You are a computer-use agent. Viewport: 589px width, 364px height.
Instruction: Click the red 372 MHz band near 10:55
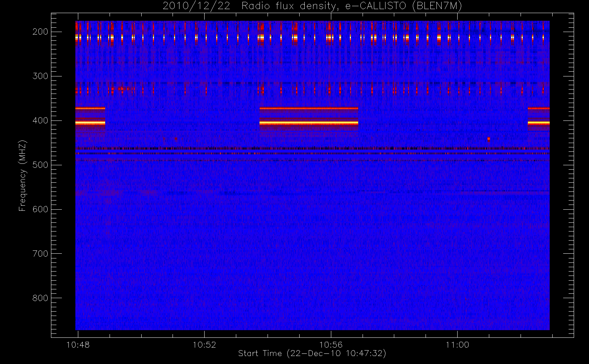[309, 108]
